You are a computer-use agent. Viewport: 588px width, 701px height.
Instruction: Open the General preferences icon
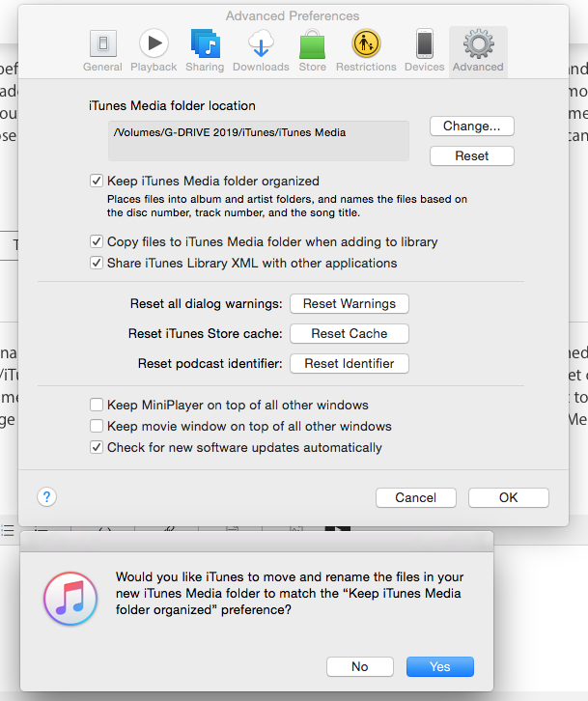click(x=103, y=43)
